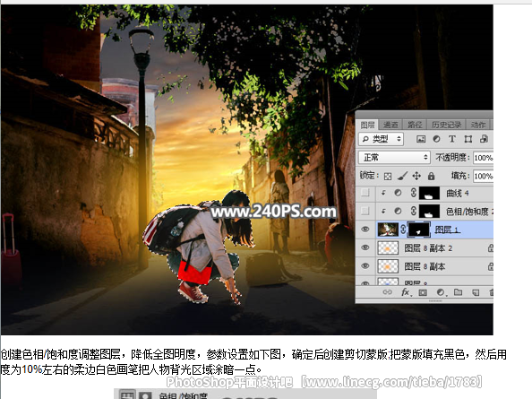Select 图层 1 image thumbnail

388,230
